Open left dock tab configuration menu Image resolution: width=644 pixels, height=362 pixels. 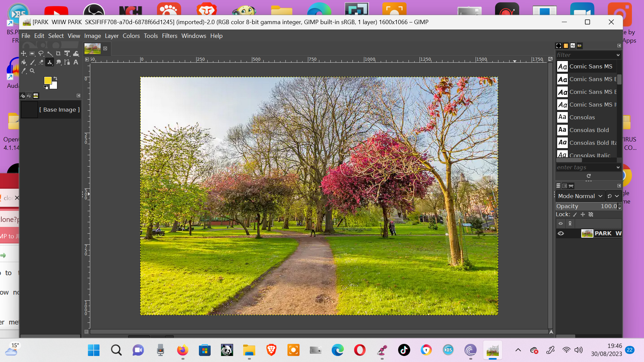click(x=78, y=96)
